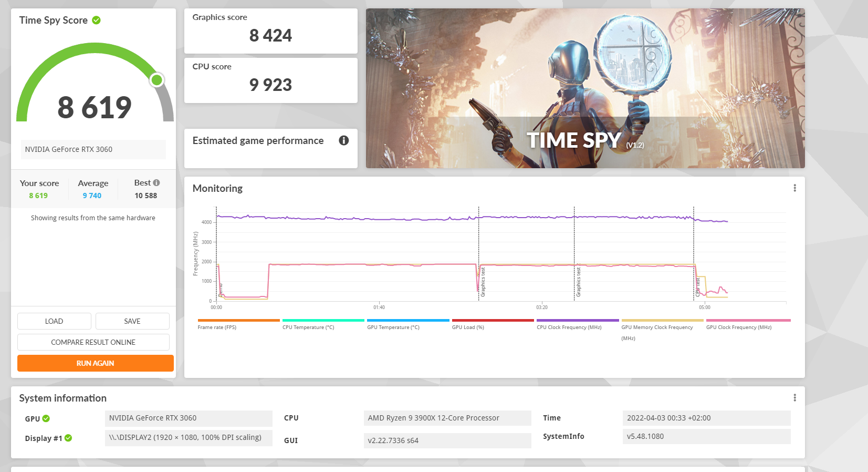Screen dimensions: 868x472
Task: Click the Graphics score value 8 424
Action: point(271,35)
